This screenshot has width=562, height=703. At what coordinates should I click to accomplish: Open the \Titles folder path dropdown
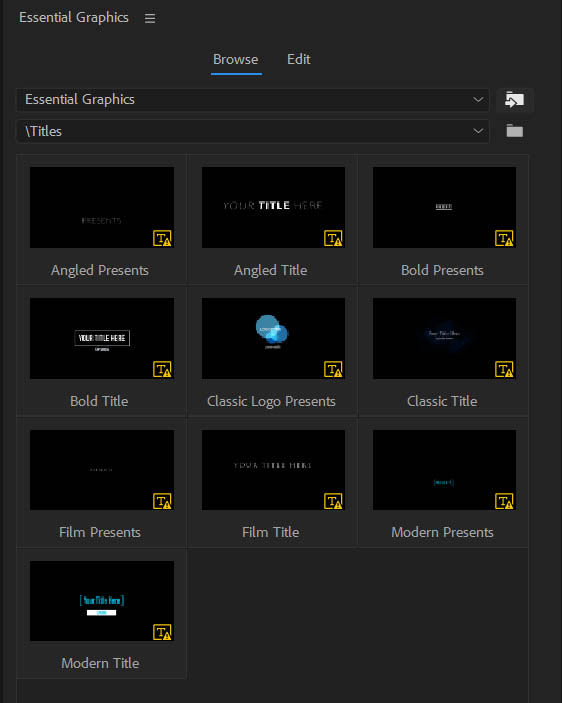[253, 131]
